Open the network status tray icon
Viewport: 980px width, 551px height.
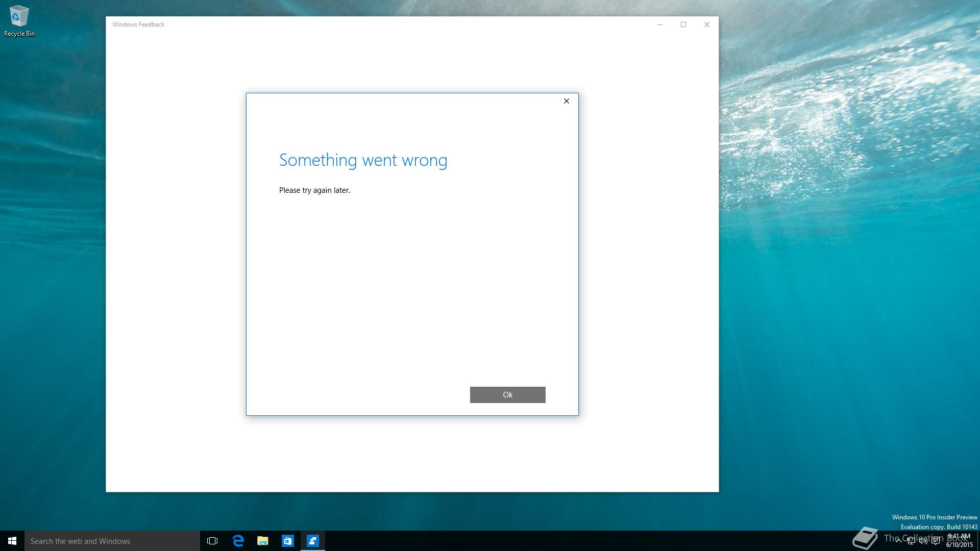pos(911,541)
